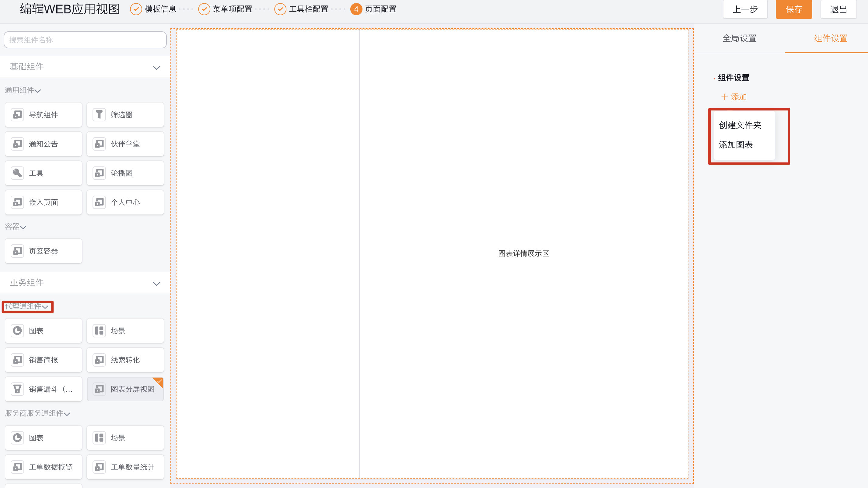Image resolution: width=868 pixels, height=488 pixels.
Task: Click the 筛选器 label text
Action: click(122, 115)
